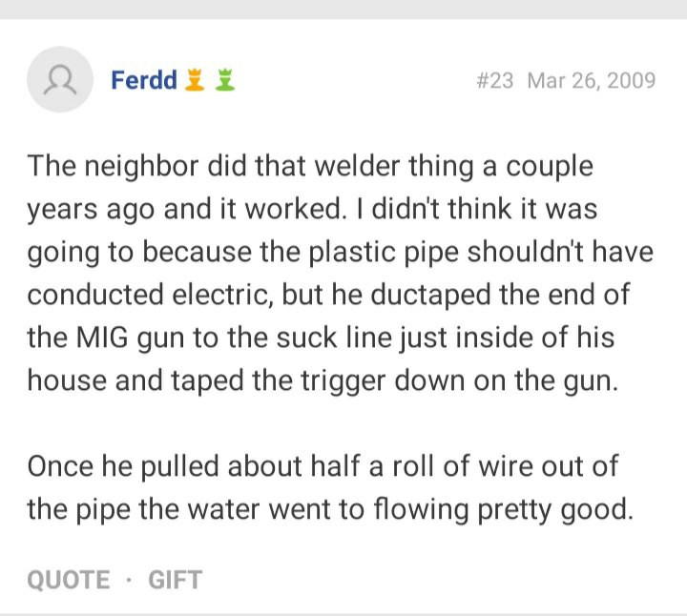Click the dot separator between QUOTE and GIFT

pos(129,580)
